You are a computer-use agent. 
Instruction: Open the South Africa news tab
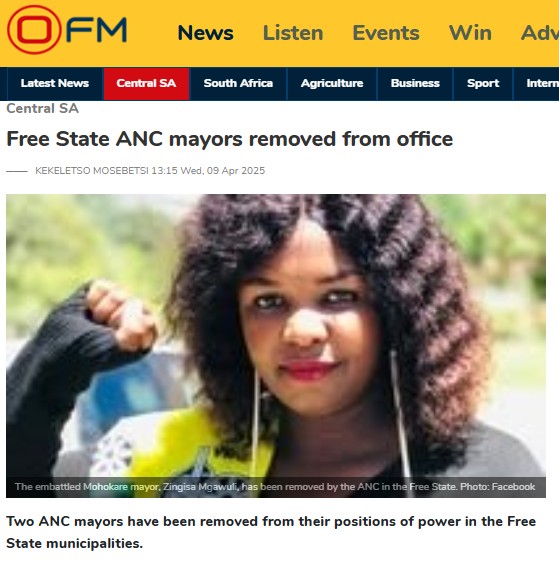pos(238,83)
